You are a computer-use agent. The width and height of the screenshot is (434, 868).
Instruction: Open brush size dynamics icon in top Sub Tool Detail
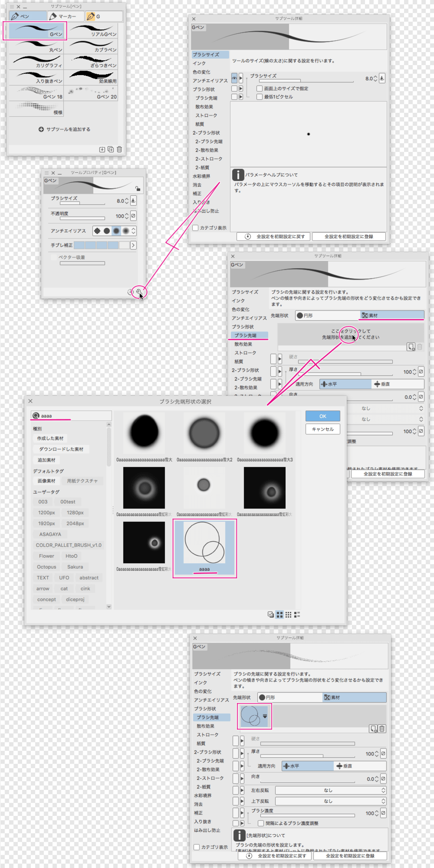(382, 78)
